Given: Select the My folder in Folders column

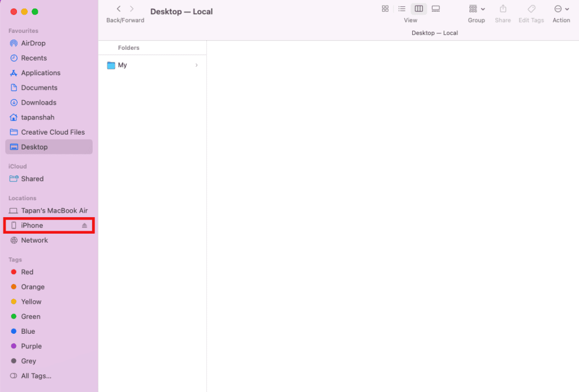Looking at the screenshot, I should coord(122,65).
